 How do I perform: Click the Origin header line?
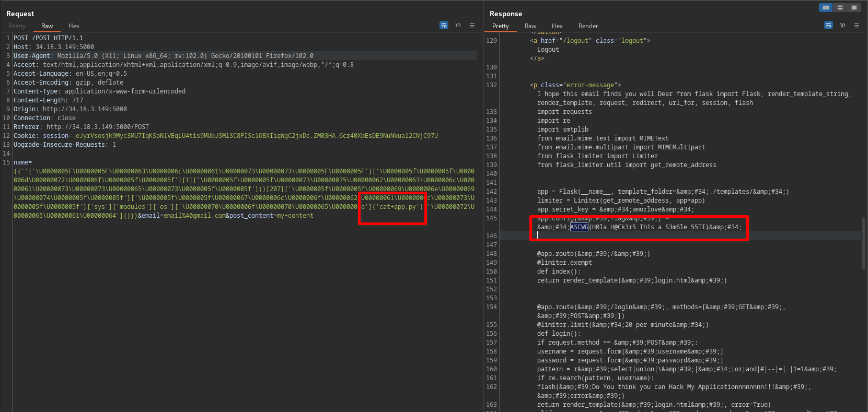[70, 109]
